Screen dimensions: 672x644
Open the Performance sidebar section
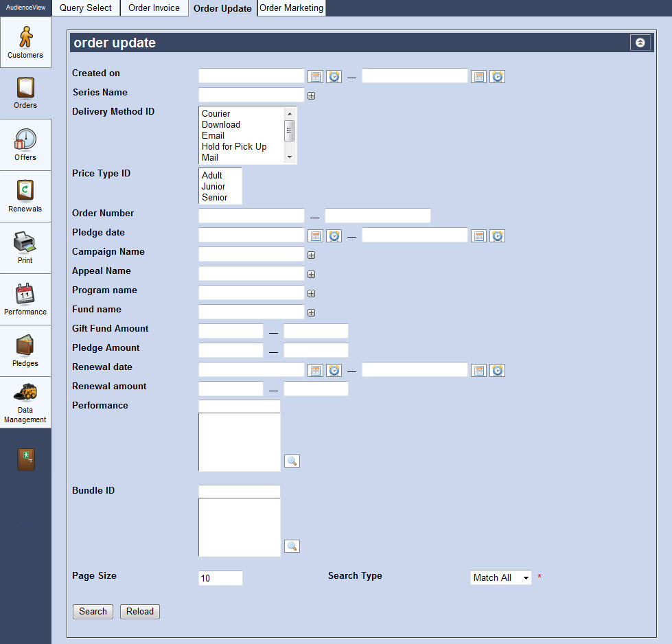click(x=25, y=299)
